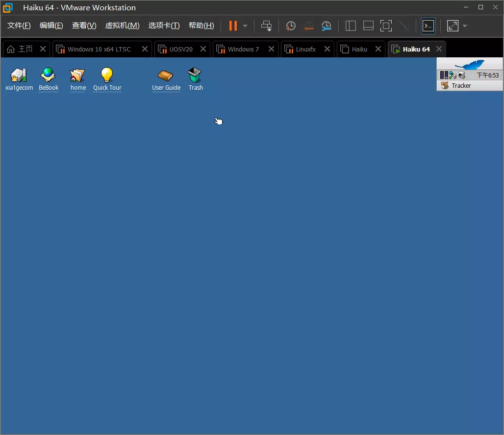This screenshot has width=504, height=435.
Task: Click the network status tray icon
Action: point(453,75)
